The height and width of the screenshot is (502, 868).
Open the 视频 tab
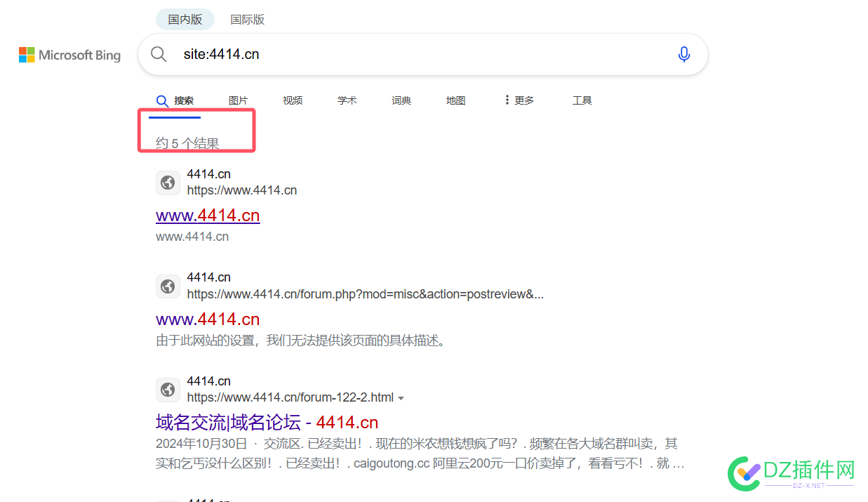click(x=293, y=100)
